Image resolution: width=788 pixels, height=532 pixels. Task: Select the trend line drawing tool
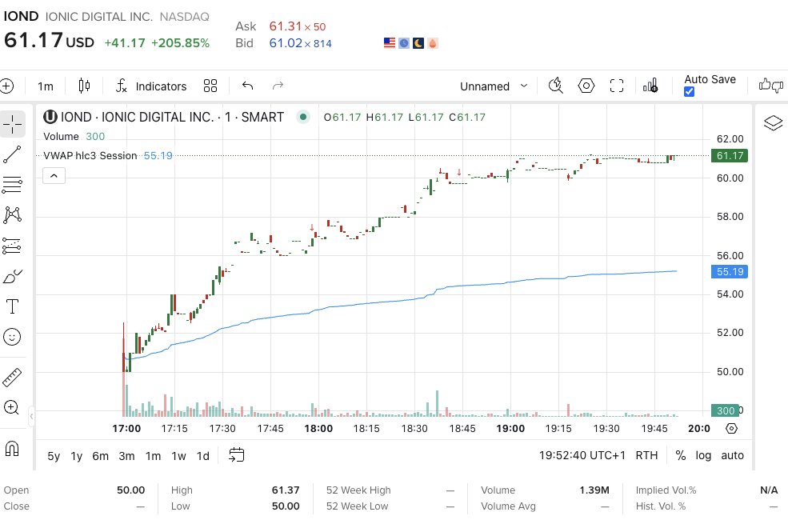[13, 154]
